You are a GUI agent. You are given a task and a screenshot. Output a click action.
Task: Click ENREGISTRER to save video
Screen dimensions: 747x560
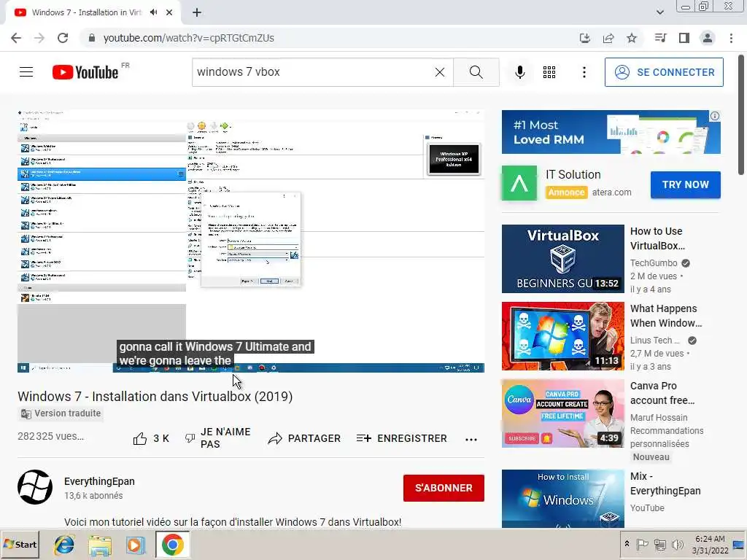tap(402, 438)
